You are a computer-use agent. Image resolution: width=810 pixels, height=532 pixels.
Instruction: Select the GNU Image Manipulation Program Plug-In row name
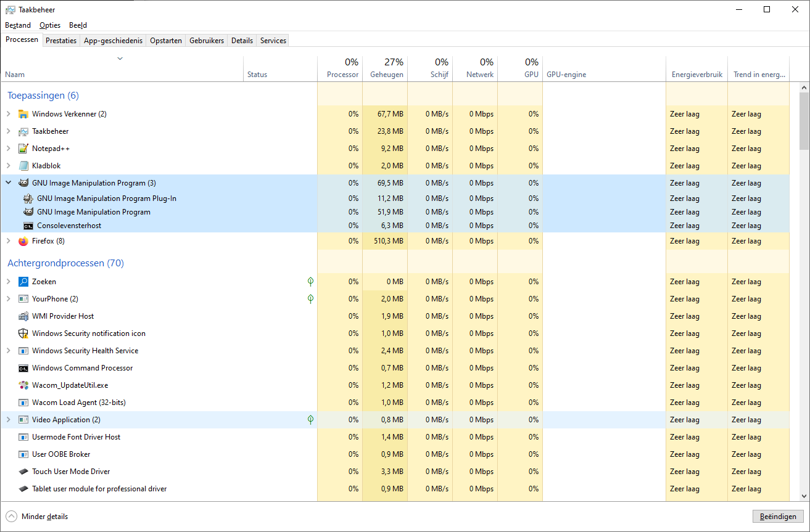[x=107, y=198]
